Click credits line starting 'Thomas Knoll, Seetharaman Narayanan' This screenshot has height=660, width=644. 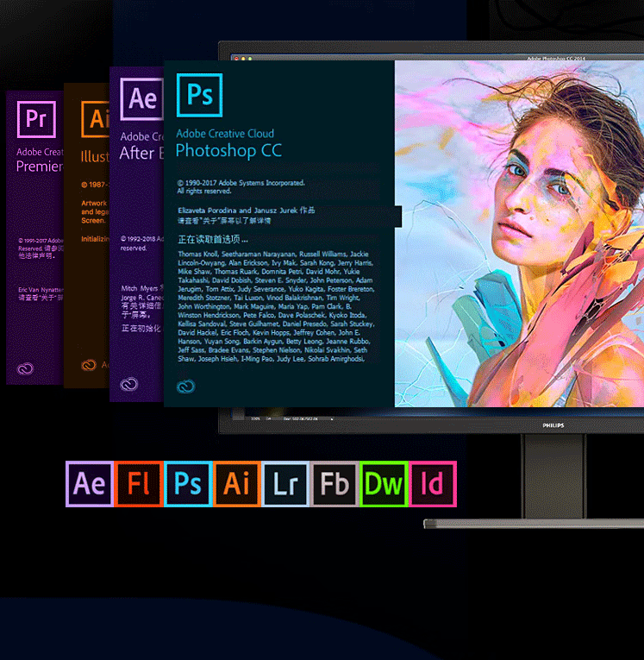273,254
